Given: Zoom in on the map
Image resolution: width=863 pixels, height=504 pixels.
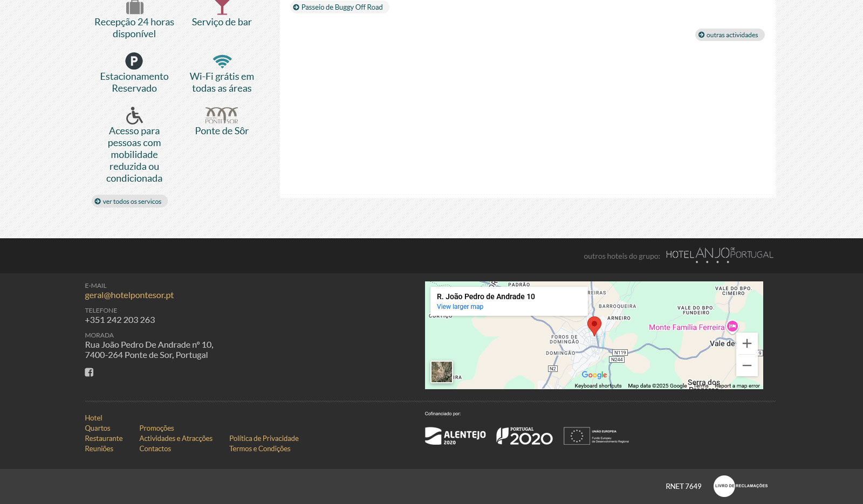Looking at the screenshot, I should point(746,343).
